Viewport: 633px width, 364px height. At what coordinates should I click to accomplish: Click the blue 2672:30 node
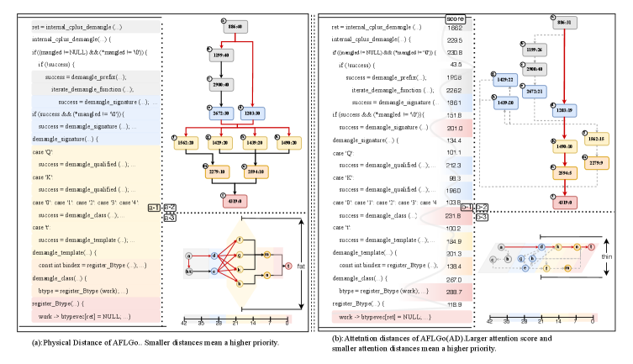click(222, 112)
